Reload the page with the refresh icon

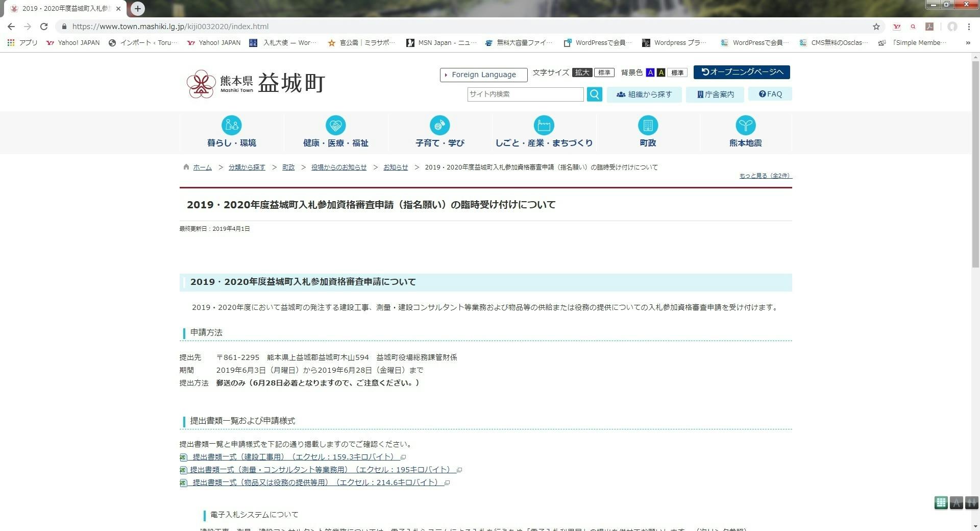click(x=44, y=27)
